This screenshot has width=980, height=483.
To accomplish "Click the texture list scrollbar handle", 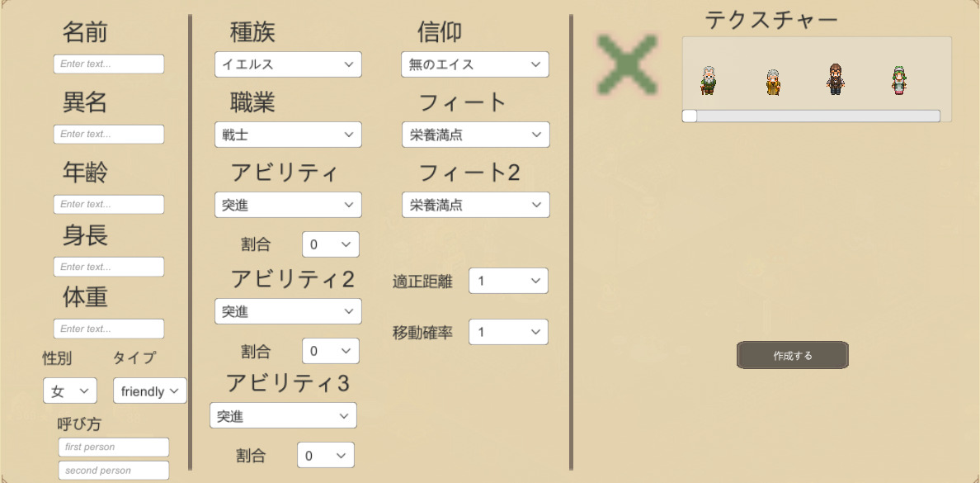I will tap(690, 116).
